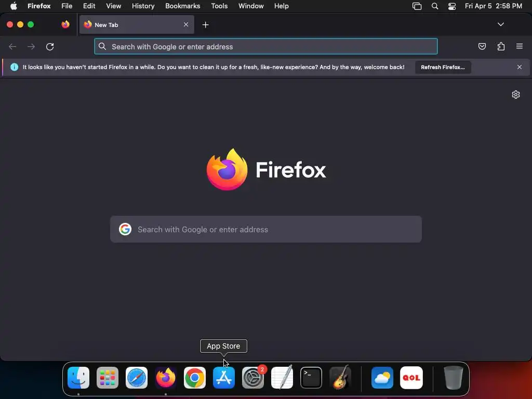
Task: Open the Trash from the Dock
Action: click(x=453, y=378)
